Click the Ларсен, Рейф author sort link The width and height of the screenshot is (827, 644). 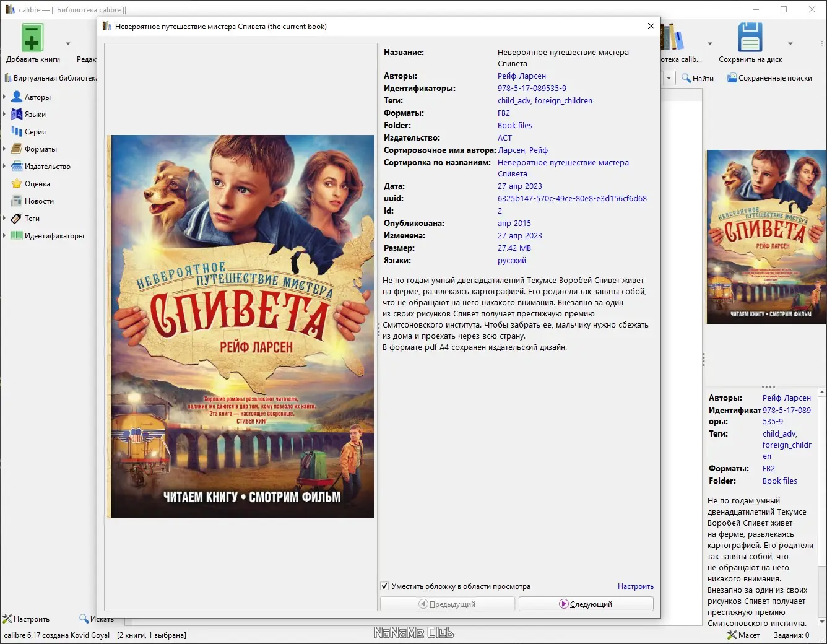coord(522,150)
